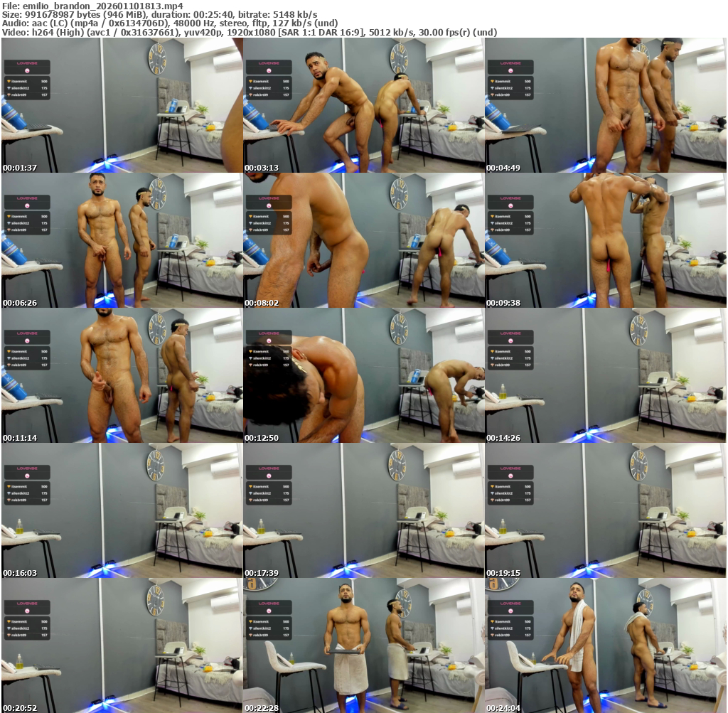The height and width of the screenshot is (713, 728).
Task: Click the Video h264 codec info line
Action: pos(250,33)
